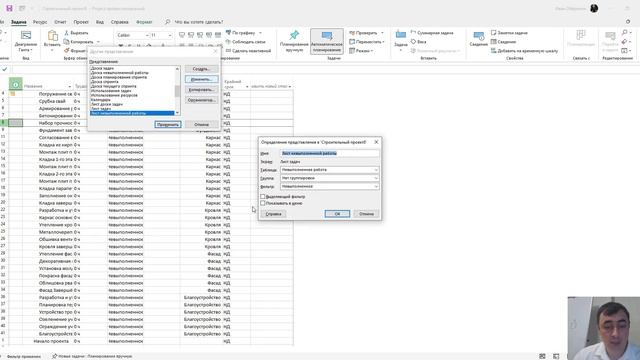Click small Сведения details icon under Заметки задачи
Screen dimensions: 640x360
(x=493, y=42)
